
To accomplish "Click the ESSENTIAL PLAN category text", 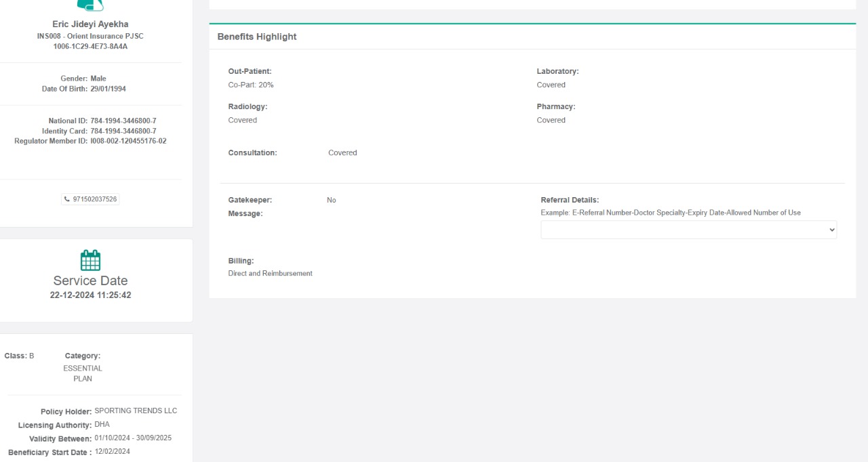I will (x=83, y=373).
